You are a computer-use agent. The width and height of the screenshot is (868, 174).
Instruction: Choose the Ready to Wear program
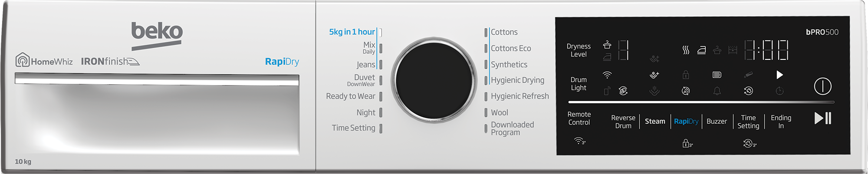[x=351, y=96]
